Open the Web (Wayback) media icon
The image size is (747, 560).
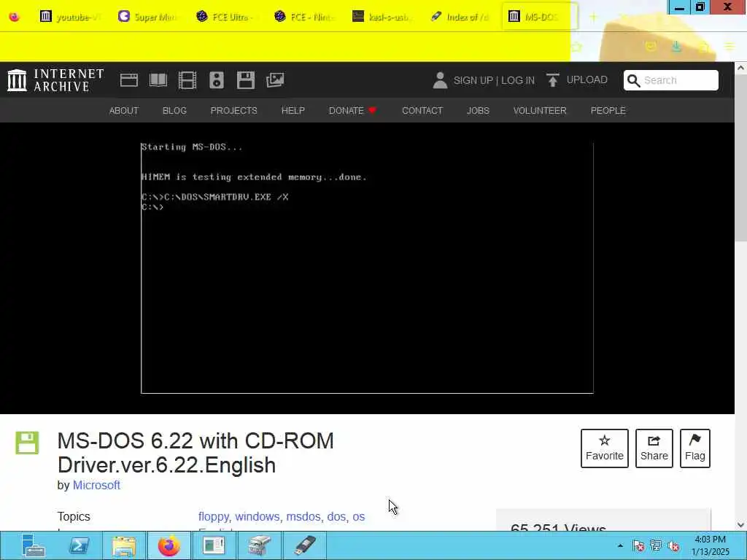pos(128,80)
